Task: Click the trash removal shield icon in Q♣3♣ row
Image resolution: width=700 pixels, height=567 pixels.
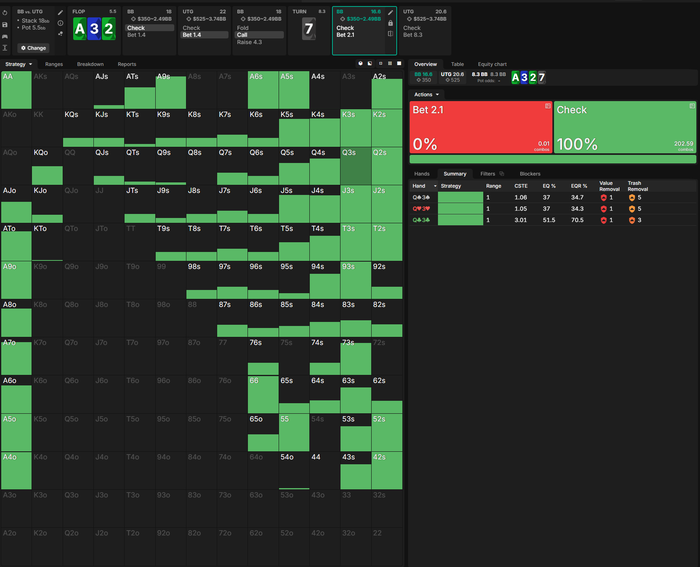Action: pos(631,220)
